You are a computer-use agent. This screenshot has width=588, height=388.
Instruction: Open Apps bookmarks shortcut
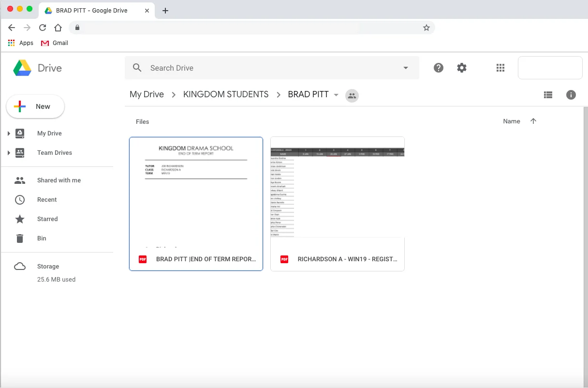21,43
